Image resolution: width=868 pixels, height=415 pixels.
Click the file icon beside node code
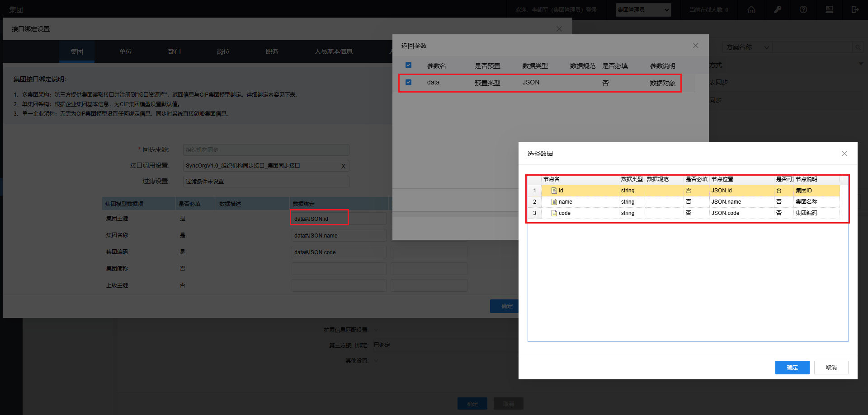pyautogui.click(x=554, y=213)
